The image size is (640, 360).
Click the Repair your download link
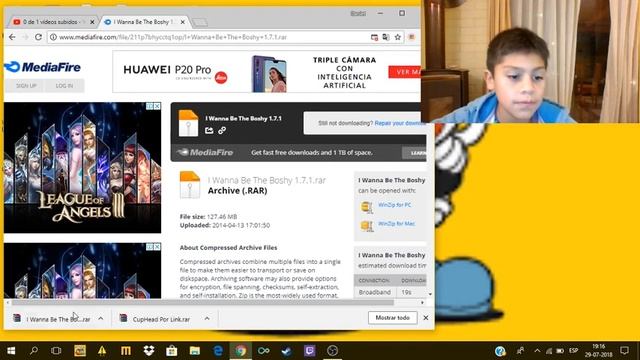pos(400,123)
